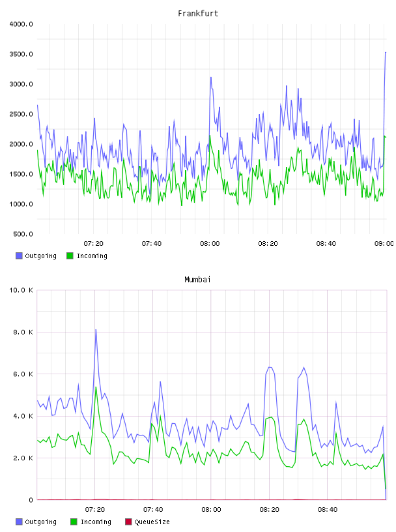
Task: Click Frankfurt y-axis label 3500.0
Action: tap(21, 54)
